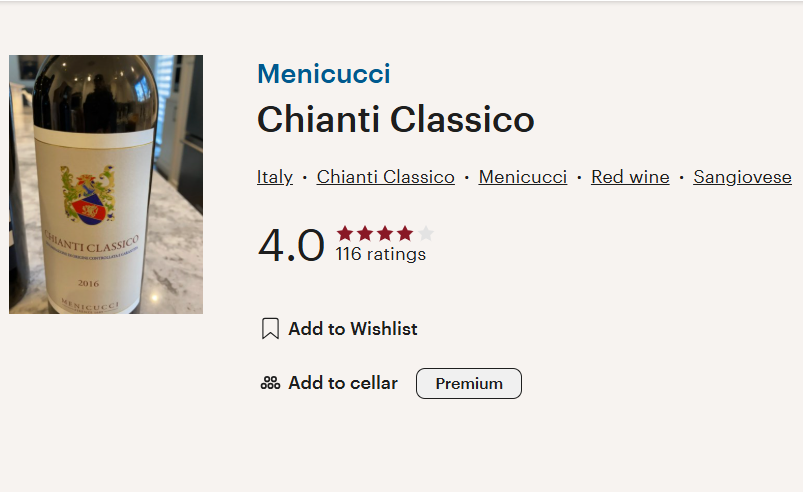The height and width of the screenshot is (492, 803).
Task: Click the large Chianti Classico wine title
Action: pyautogui.click(x=395, y=120)
